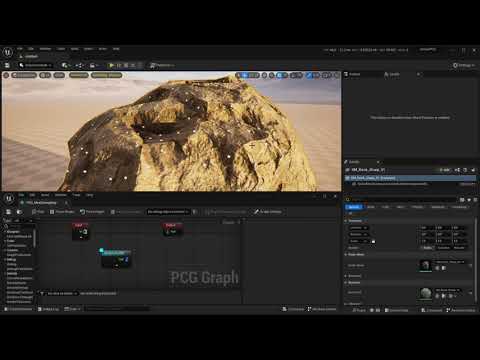Click Revision Control in main status bar
Image resolution: width=480 pixels, height=360 pixels.
tap(461, 310)
